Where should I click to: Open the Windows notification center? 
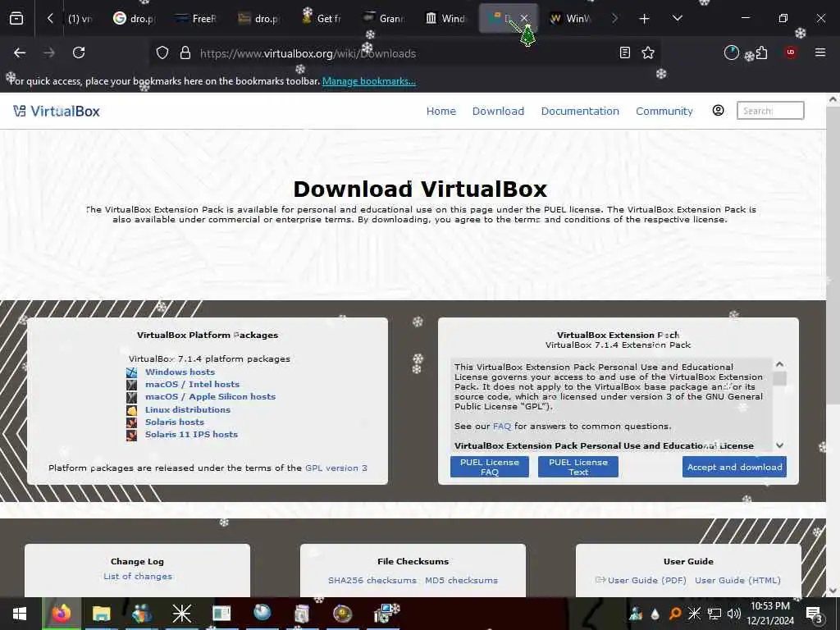point(815,614)
